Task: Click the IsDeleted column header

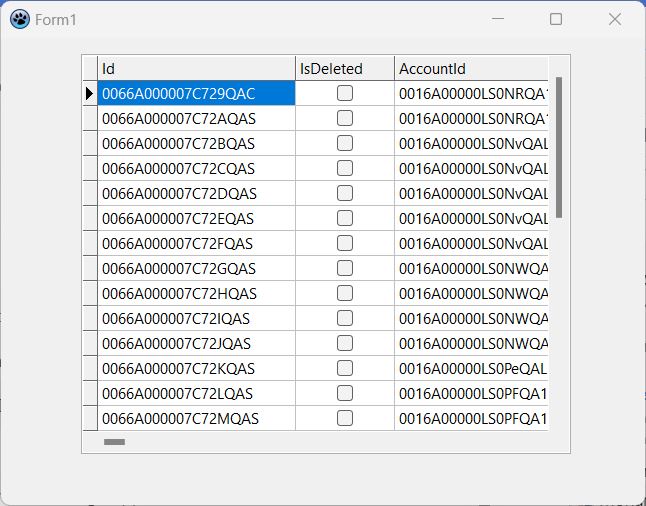Action: (344, 68)
